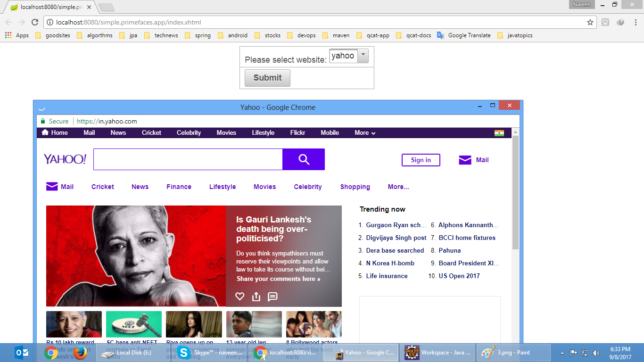This screenshot has height=362, width=644.
Task: Open the Shopping link in Yahoo categories
Action: [355, 187]
